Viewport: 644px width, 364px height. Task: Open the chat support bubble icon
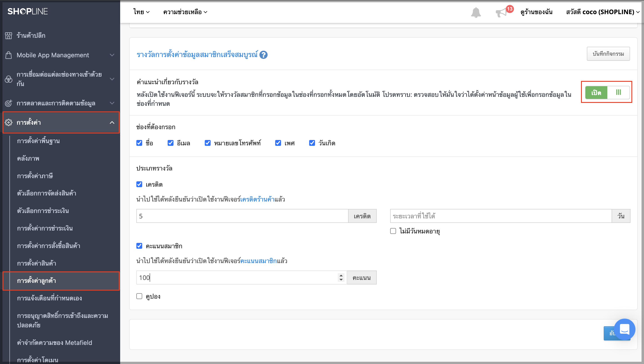[x=624, y=329]
